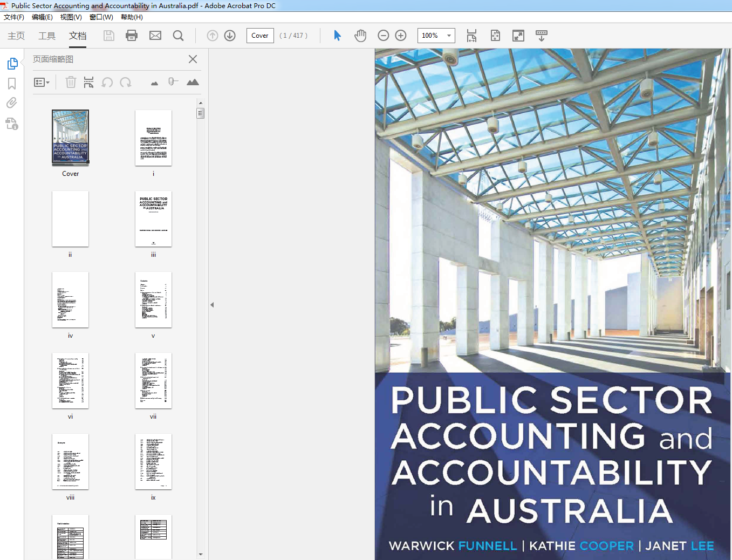Close the 页面缩略图 panel
This screenshot has height=560, width=732.
193,59
